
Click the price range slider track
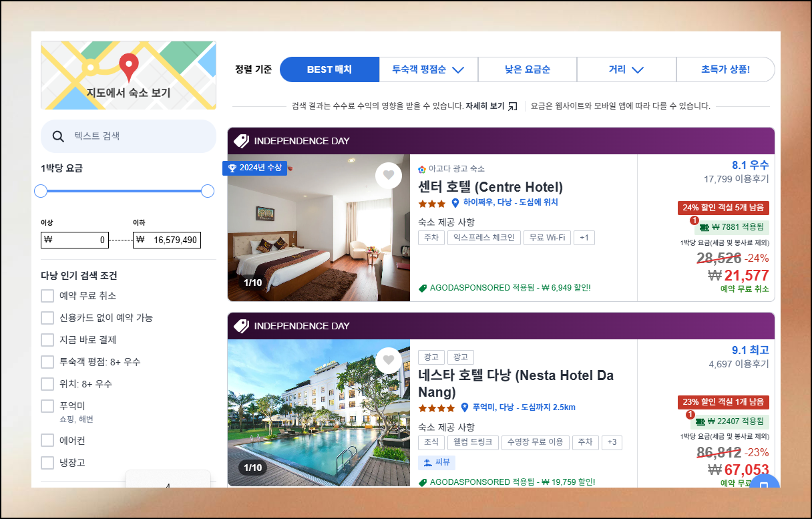point(124,192)
